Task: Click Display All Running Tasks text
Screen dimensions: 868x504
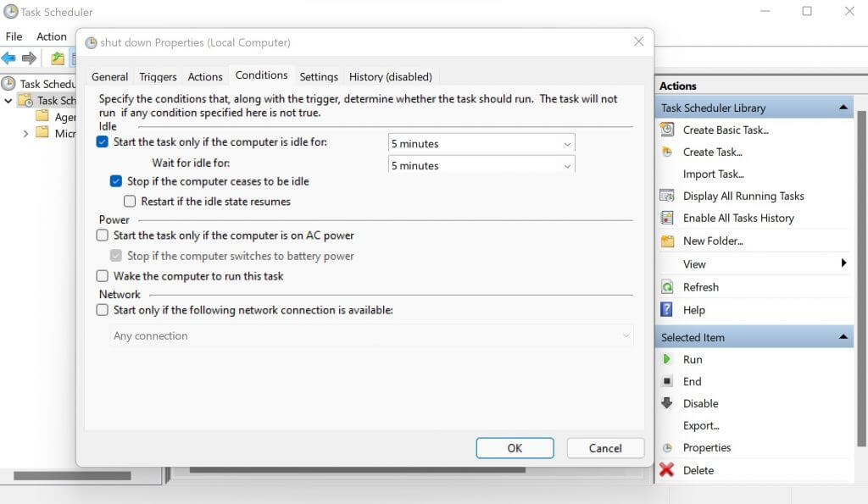Action: pyautogui.click(x=743, y=196)
